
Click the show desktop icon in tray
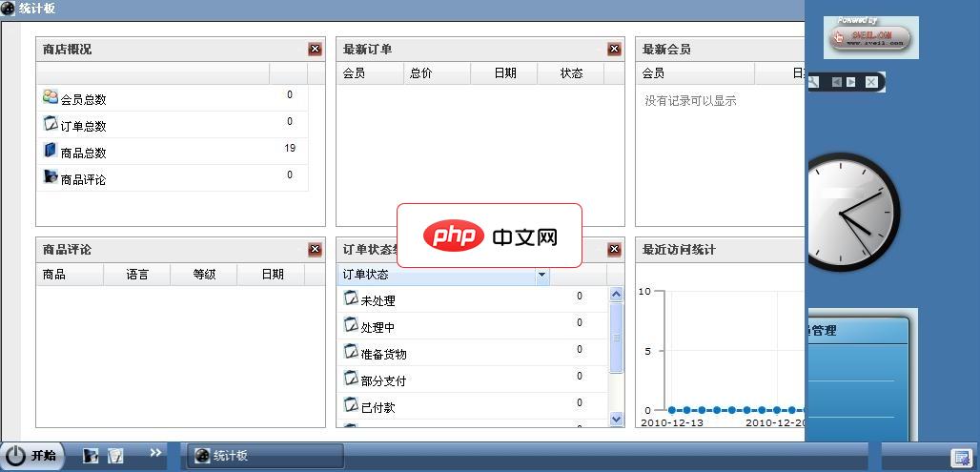pyautogui.click(x=960, y=457)
